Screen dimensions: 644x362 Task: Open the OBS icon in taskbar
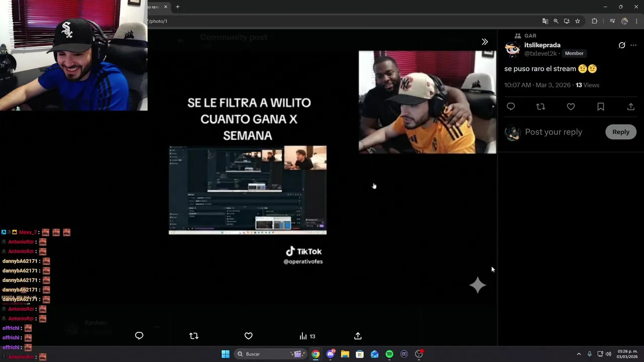419,354
